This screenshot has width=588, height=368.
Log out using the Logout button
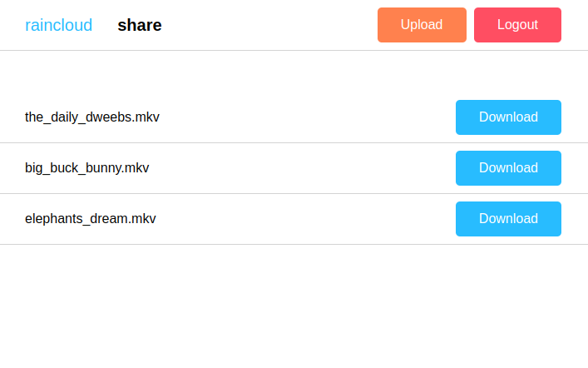(517, 25)
